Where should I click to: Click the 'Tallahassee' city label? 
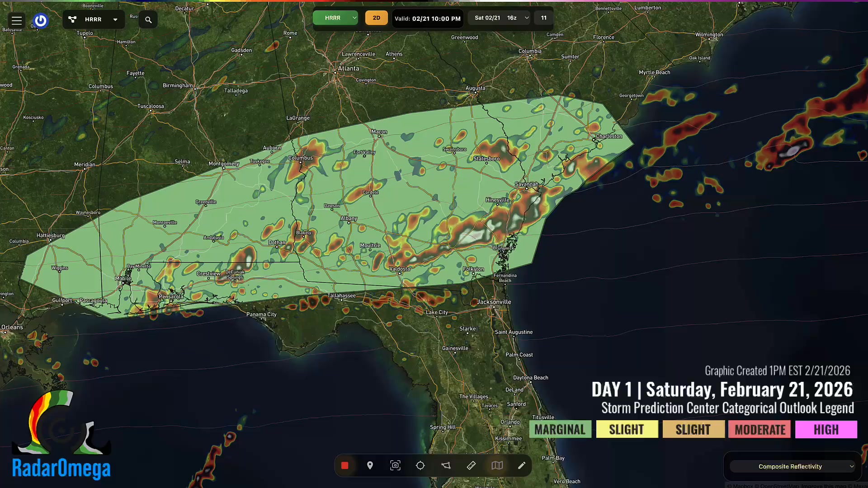(x=341, y=296)
